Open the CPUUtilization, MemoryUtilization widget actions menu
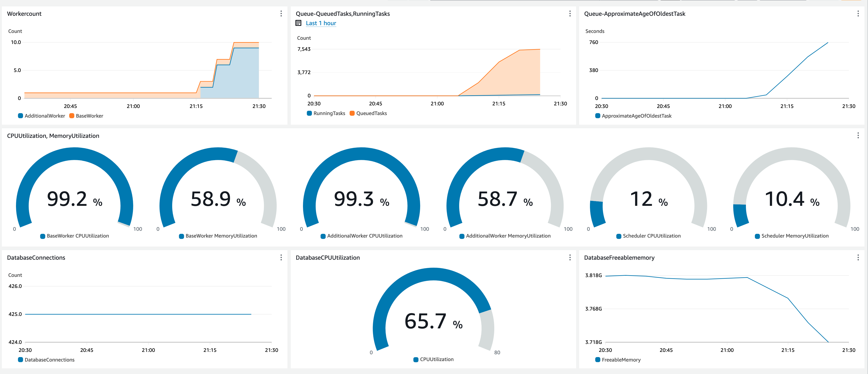868x374 pixels. click(x=858, y=135)
